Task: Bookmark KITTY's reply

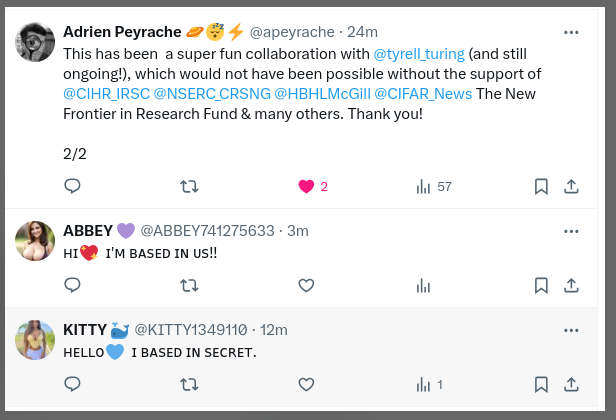Action: (x=541, y=384)
